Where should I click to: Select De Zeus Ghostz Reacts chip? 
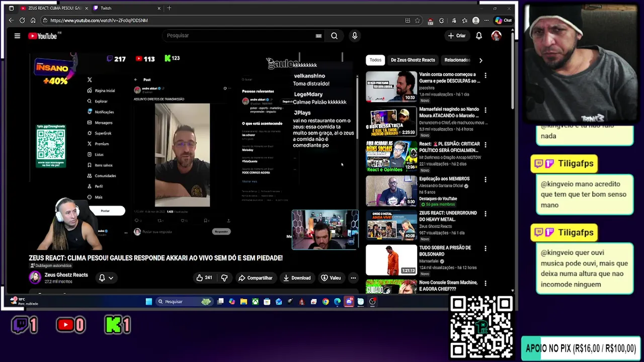413,60
